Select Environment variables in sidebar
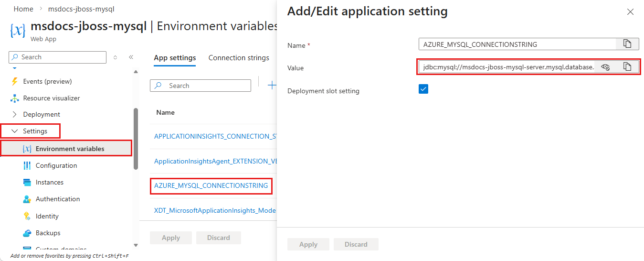The image size is (644, 261). [66, 149]
